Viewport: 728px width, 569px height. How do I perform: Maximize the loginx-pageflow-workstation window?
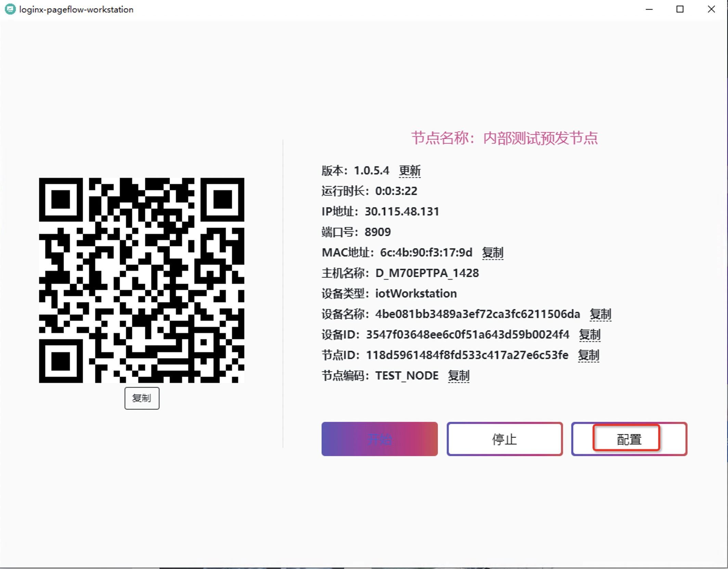click(x=680, y=9)
